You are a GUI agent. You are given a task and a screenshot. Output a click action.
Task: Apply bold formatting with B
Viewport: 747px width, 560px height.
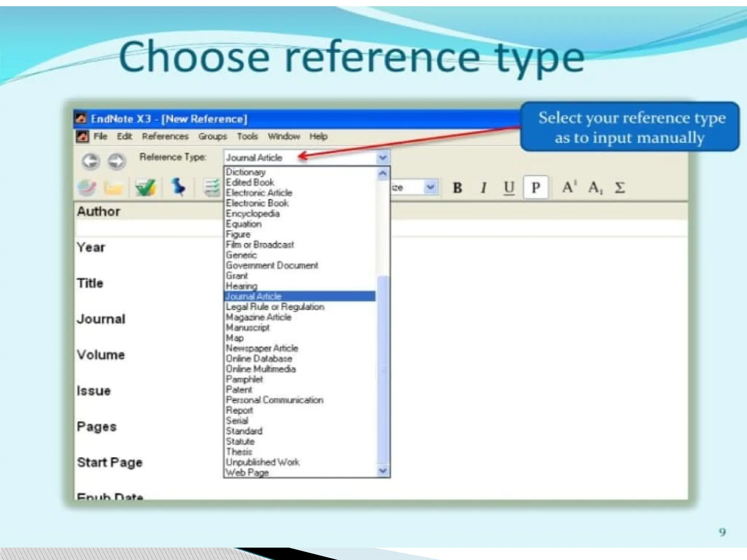coord(457,188)
